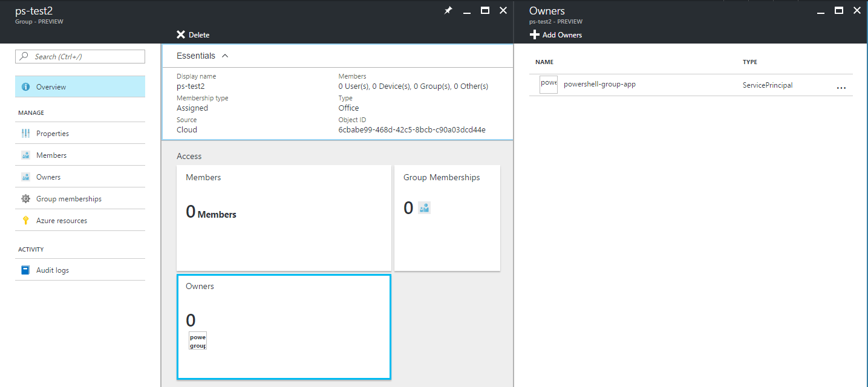Click powershell-group-app avatar in owners list
This screenshot has width=868, height=387.
click(549, 85)
